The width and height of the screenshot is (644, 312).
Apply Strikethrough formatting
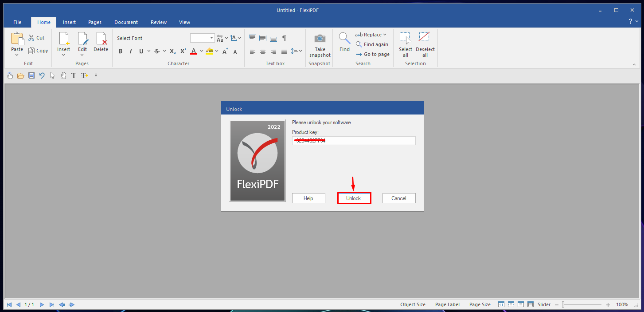[x=156, y=51]
